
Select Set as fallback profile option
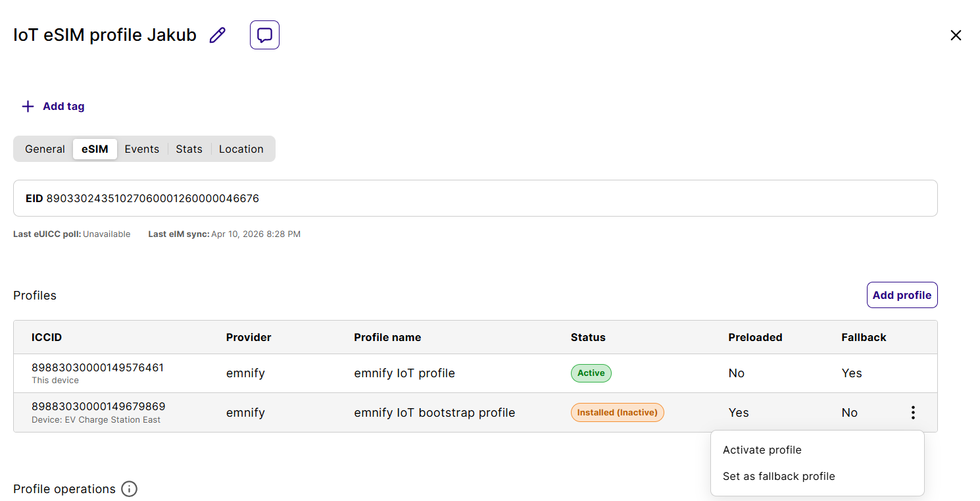pyautogui.click(x=779, y=477)
